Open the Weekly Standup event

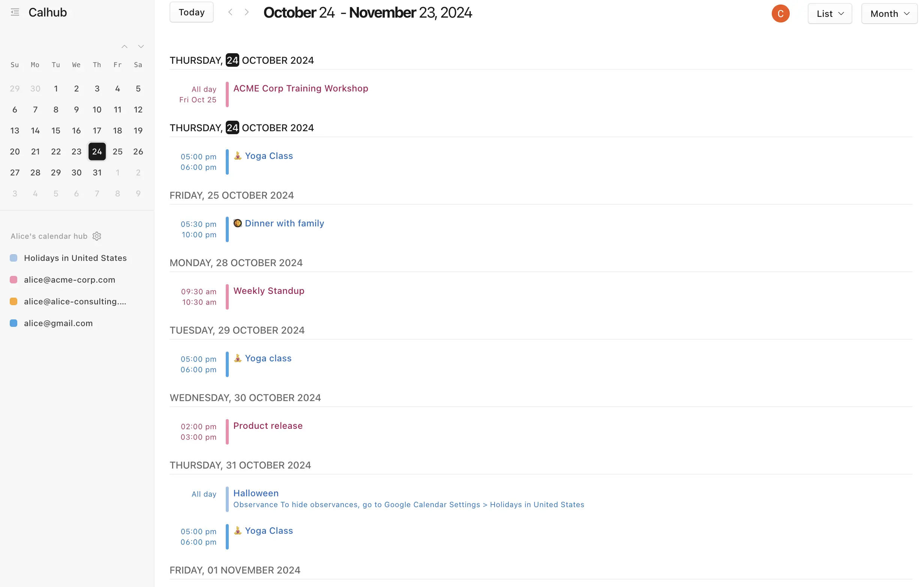coord(268,291)
